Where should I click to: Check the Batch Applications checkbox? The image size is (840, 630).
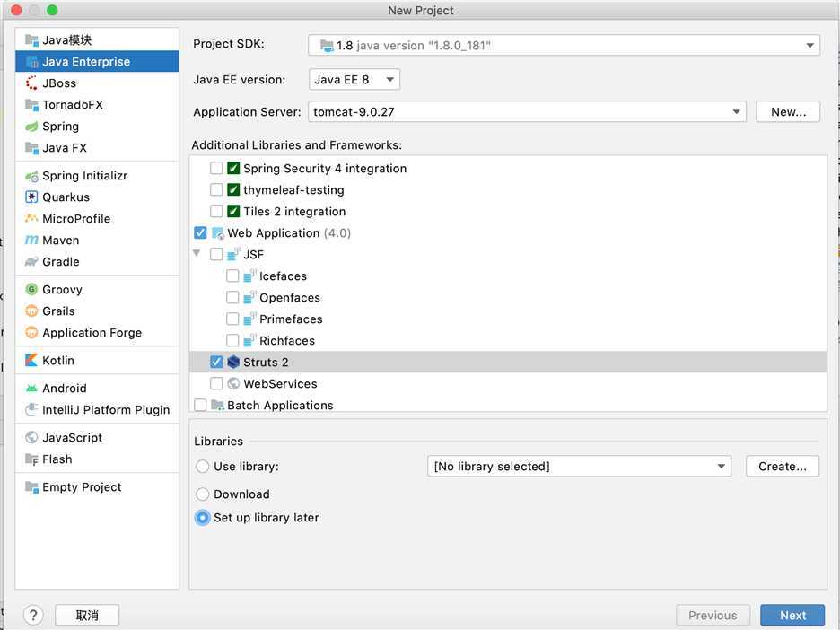pos(200,405)
